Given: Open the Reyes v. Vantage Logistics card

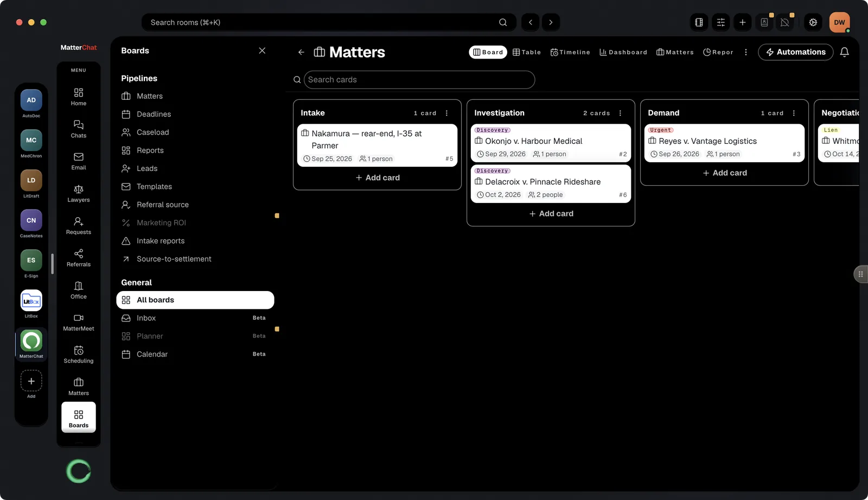Looking at the screenshot, I should point(724,143).
